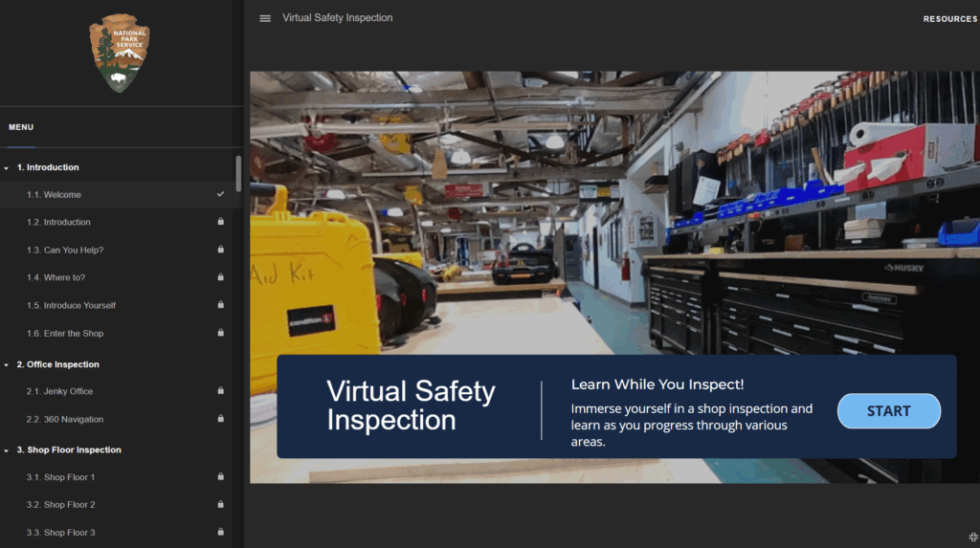The height and width of the screenshot is (548, 980).
Task: Select 1.4. Where to? lesson
Action: pyautogui.click(x=117, y=276)
